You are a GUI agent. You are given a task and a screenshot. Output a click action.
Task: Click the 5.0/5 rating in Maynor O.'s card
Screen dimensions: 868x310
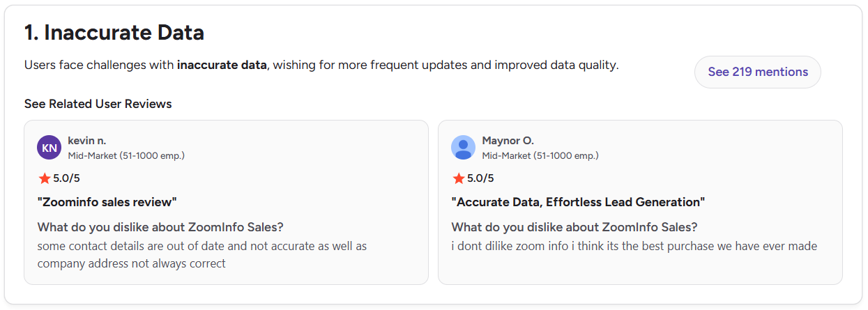(x=480, y=178)
